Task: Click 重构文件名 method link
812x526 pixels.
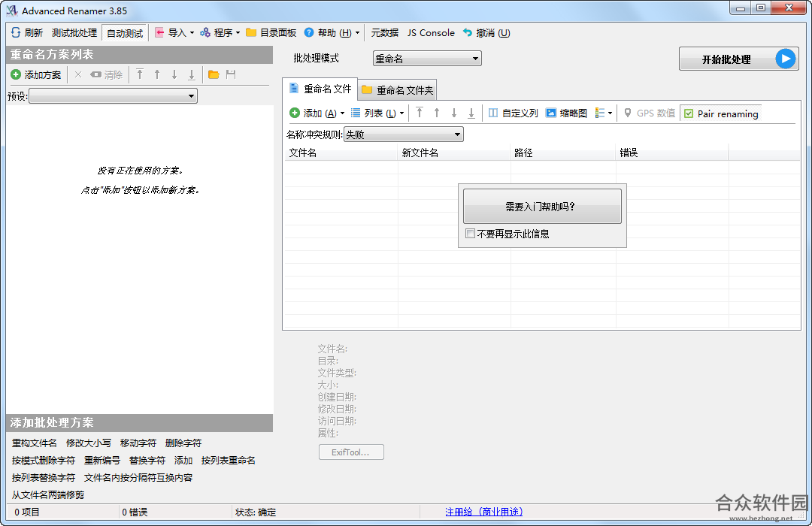Action: (34, 443)
